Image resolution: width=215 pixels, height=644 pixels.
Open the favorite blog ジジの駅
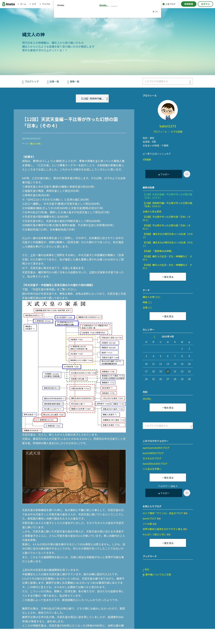147,524
